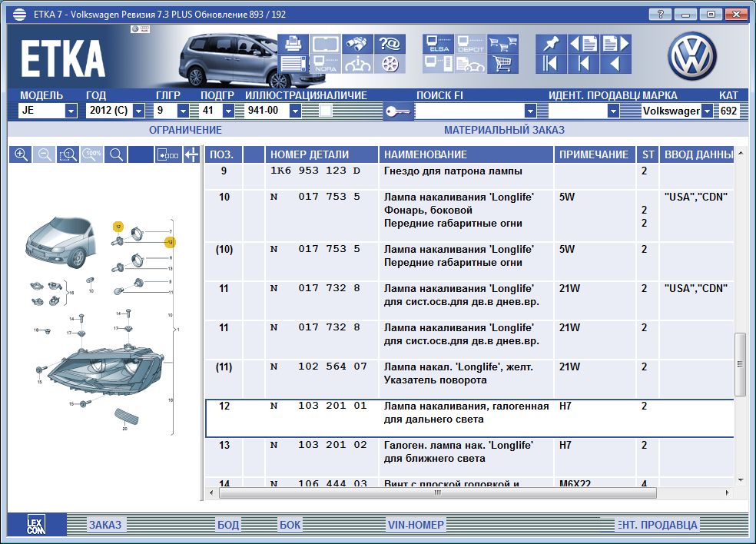Open the БОД tab
Image resolution: width=756 pixels, height=544 pixels.
pos(228,525)
